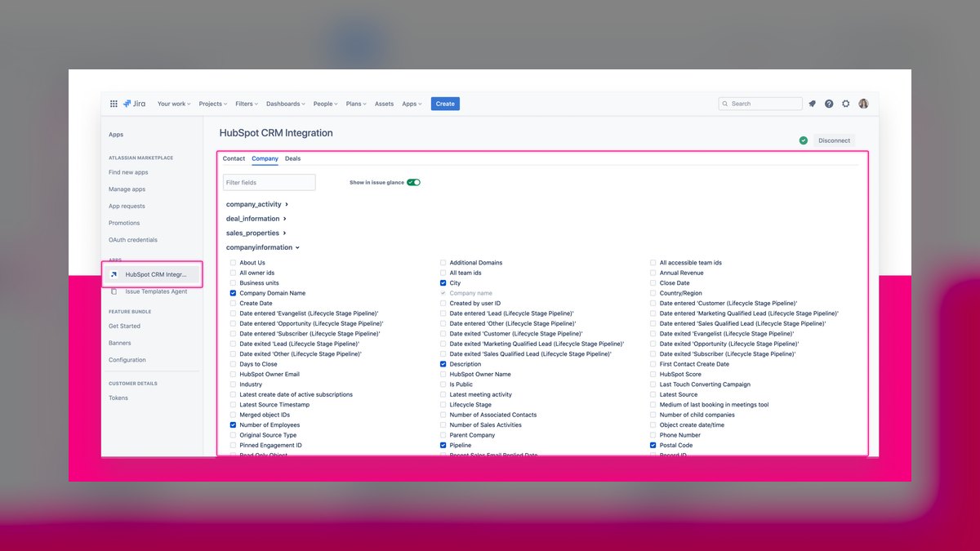Image resolution: width=980 pixels, height=551 pixels.
Task: Open Banners in sidebar
Action: [x=120, y=343]
